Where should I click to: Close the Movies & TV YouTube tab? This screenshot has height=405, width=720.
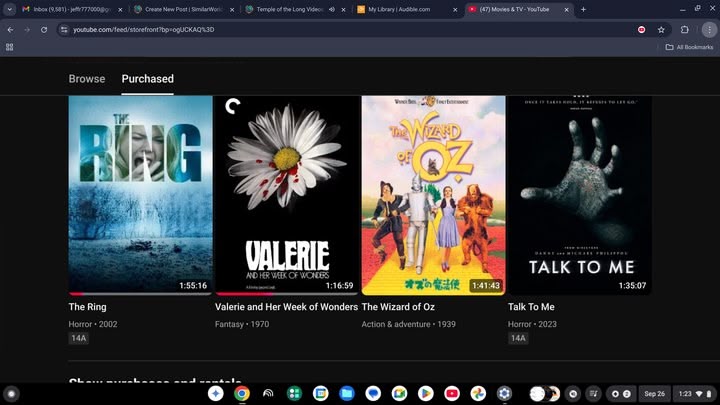point(567,10)
